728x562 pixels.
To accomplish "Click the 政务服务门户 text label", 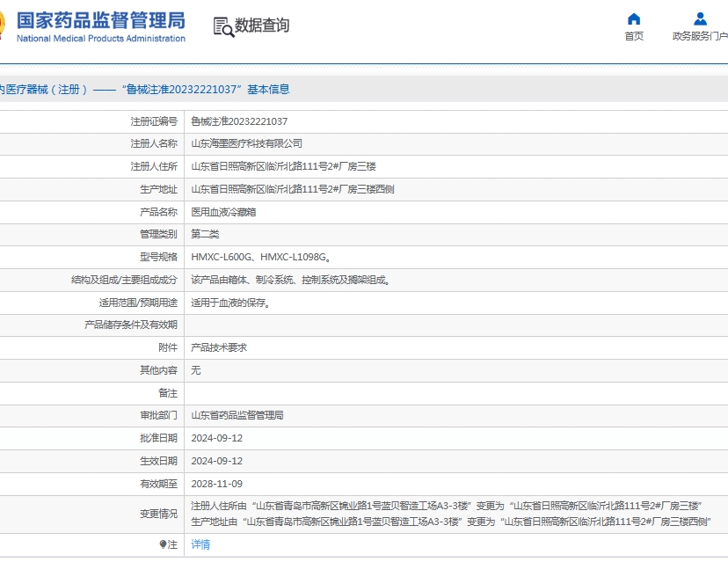I will coord(700,36).
